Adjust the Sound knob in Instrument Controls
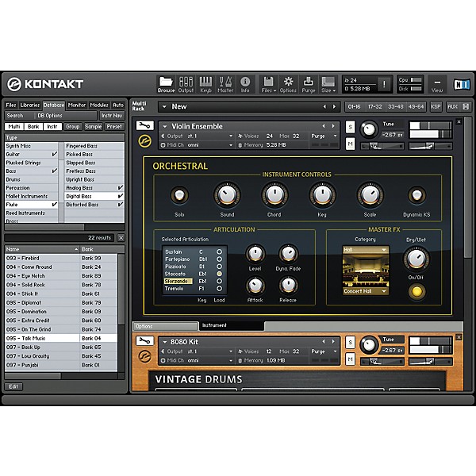476x476 pixels. (x=227, y=195)
